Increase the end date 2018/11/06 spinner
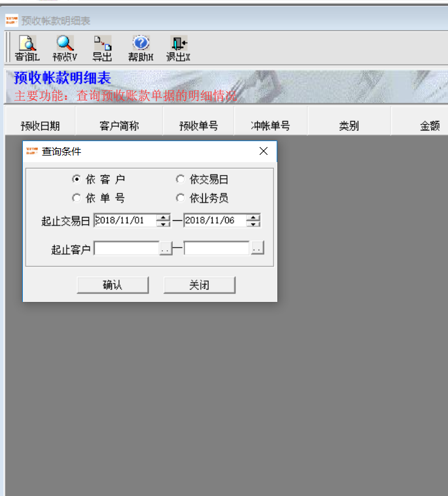The height and width of the screenshot is (496, 448). [253, 217]
